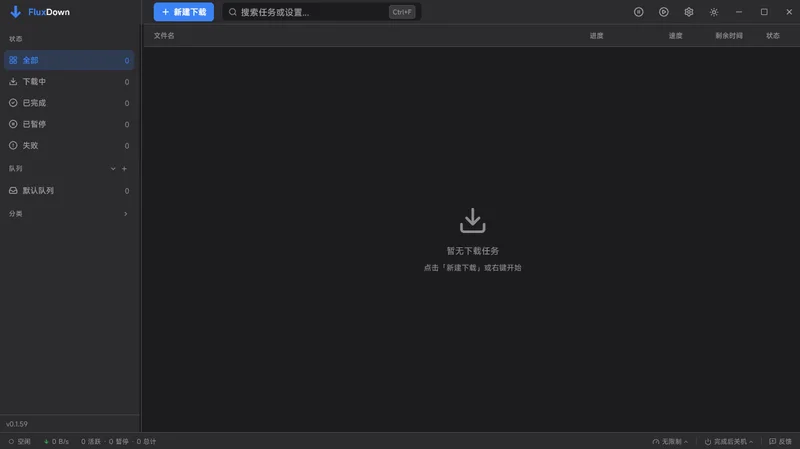The image size is (800, 449).
Task: Click the magnifier search icon
Action: (x=233, y=12)
